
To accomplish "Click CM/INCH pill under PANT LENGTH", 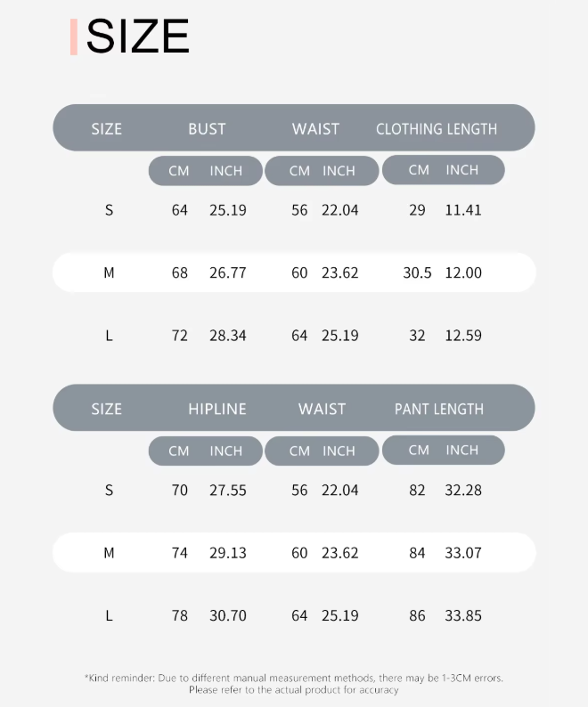I will pos(443,451).
